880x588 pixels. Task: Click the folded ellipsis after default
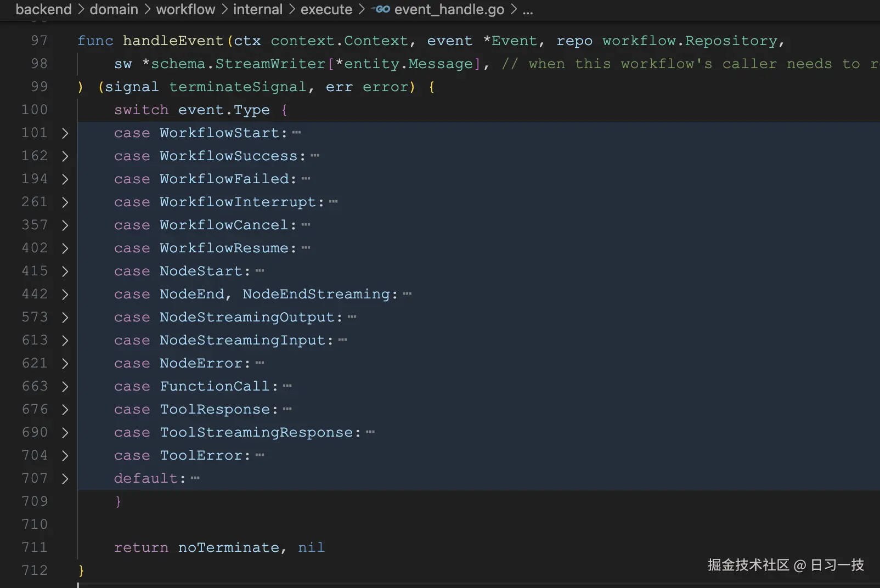195,478
